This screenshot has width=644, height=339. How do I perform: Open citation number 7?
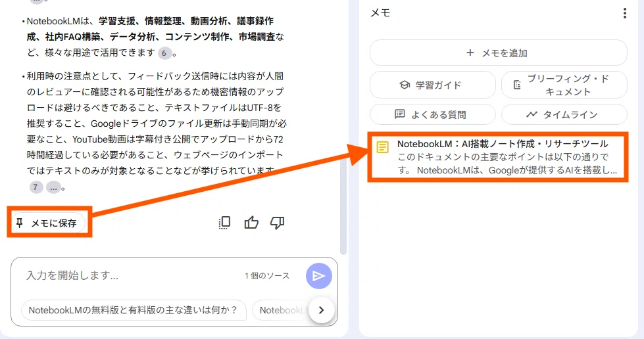tap(36, 187)
